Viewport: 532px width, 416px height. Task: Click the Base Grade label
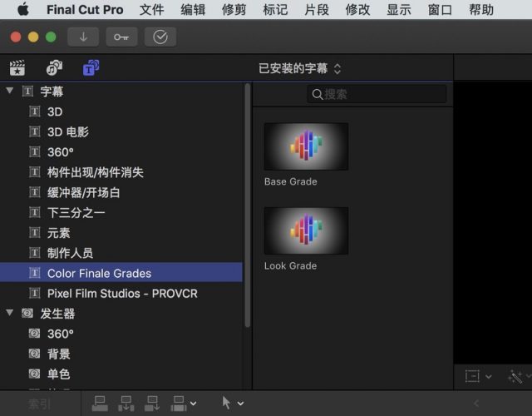[x=291, y=181]
